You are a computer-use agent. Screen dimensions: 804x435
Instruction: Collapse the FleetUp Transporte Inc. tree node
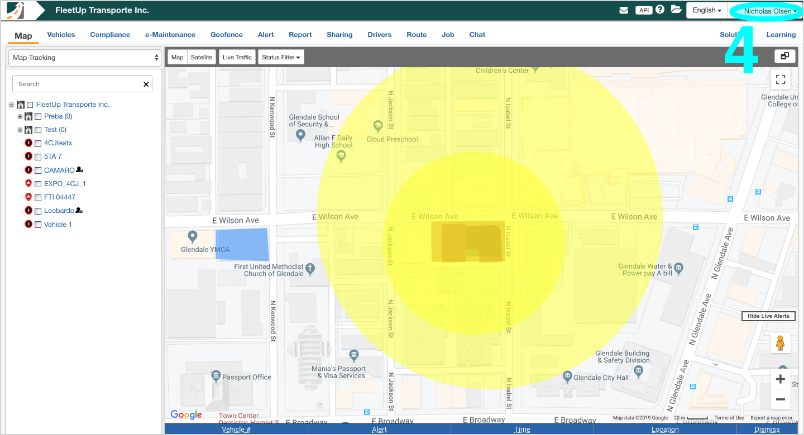pos(11,105)
